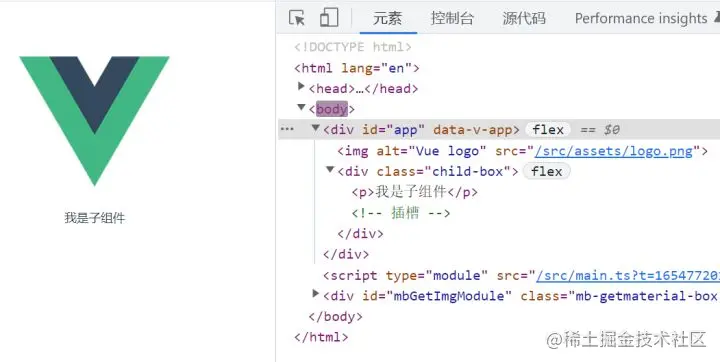Open the /src/assets/logo.png link
The height and width of the screenshot is (362, 720).
(613, 151)
